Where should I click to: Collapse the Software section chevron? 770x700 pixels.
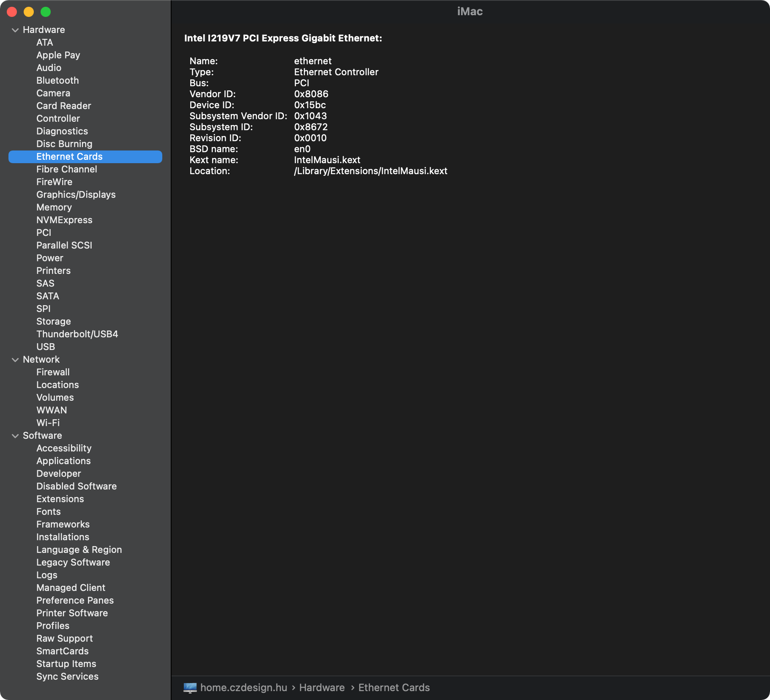tap(15, 436)
